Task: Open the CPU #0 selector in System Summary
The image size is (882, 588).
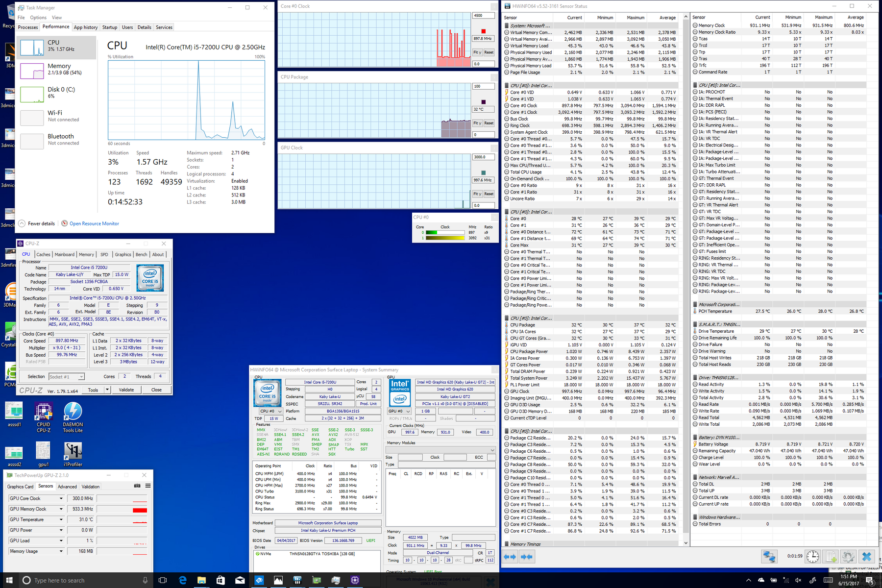Action: 271,411
